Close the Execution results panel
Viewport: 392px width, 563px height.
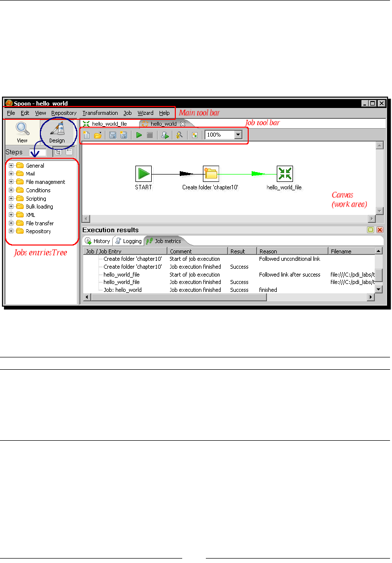(380, 230)
